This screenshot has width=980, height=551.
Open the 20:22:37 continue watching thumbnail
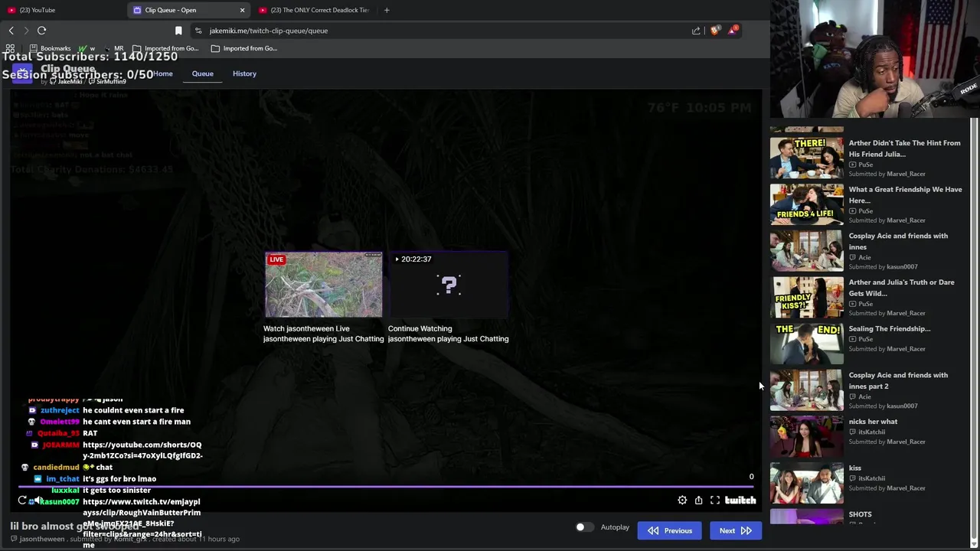[449, 285]
